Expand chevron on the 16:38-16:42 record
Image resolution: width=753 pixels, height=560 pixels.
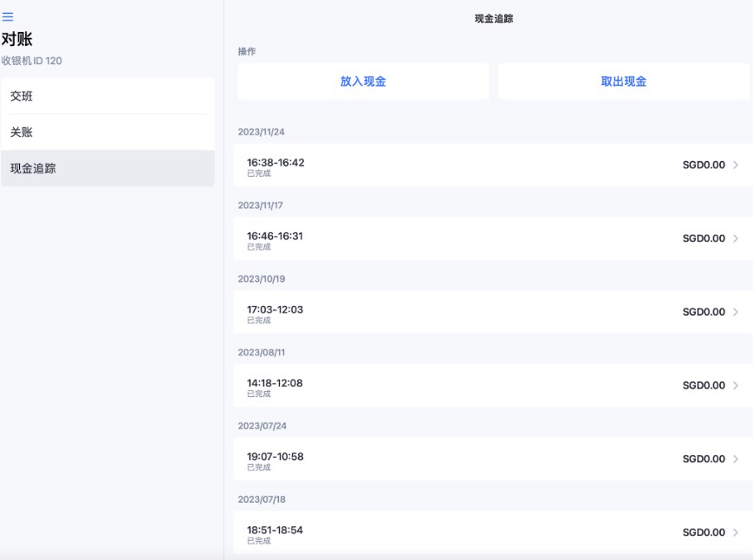(x=736, y=165)
